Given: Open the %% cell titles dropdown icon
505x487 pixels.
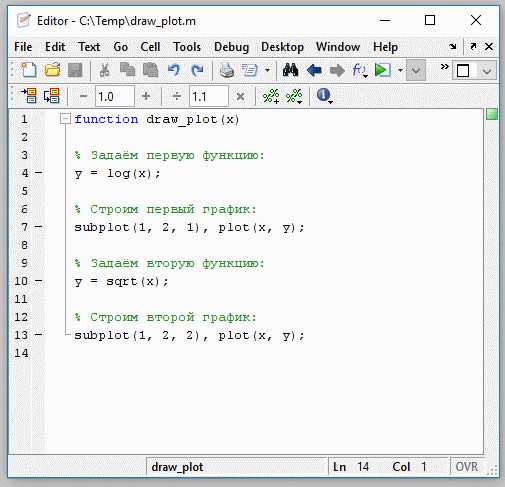Looking at the screenshot, I should [x=294, y=96].
